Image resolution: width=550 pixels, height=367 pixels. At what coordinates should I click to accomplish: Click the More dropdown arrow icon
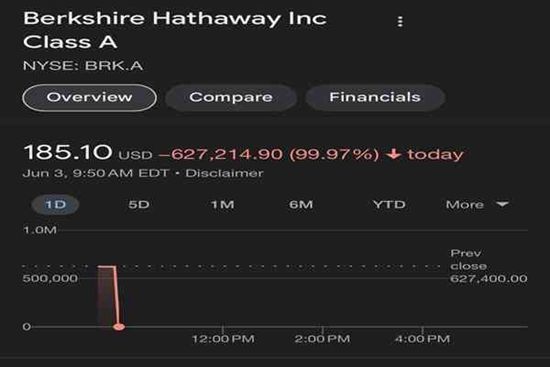[x=502, y=204]
